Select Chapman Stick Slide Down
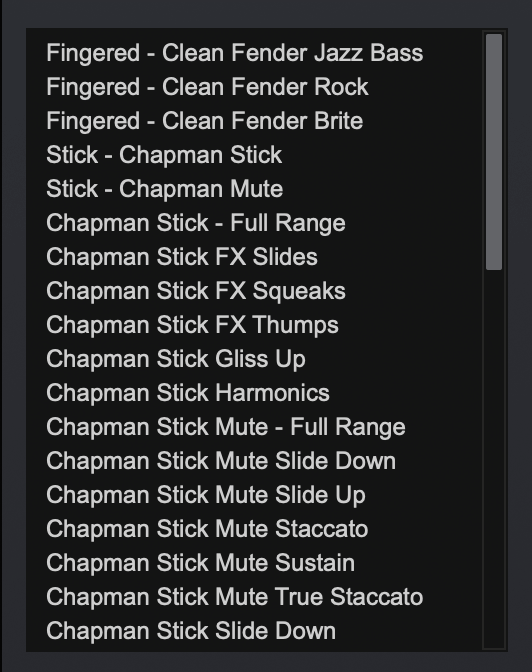The height and width of the screenshot is (672, 532). (191, 630)
